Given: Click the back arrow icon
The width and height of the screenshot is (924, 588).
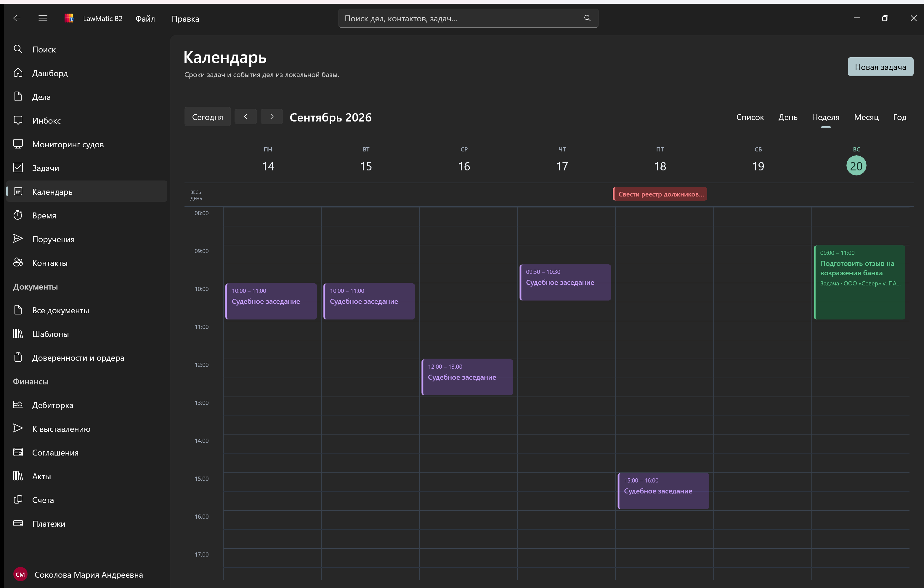Looking at the screenshot, I should (x=17, y=18).
